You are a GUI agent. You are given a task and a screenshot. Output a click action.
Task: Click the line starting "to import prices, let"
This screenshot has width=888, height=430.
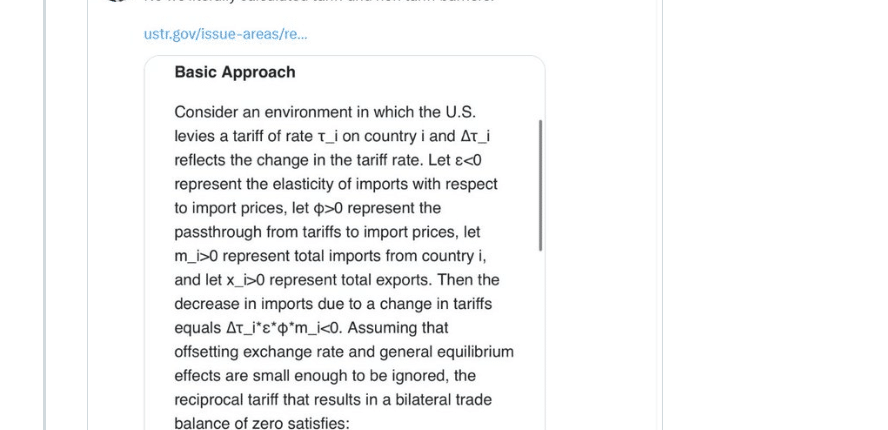click(307, 208)
